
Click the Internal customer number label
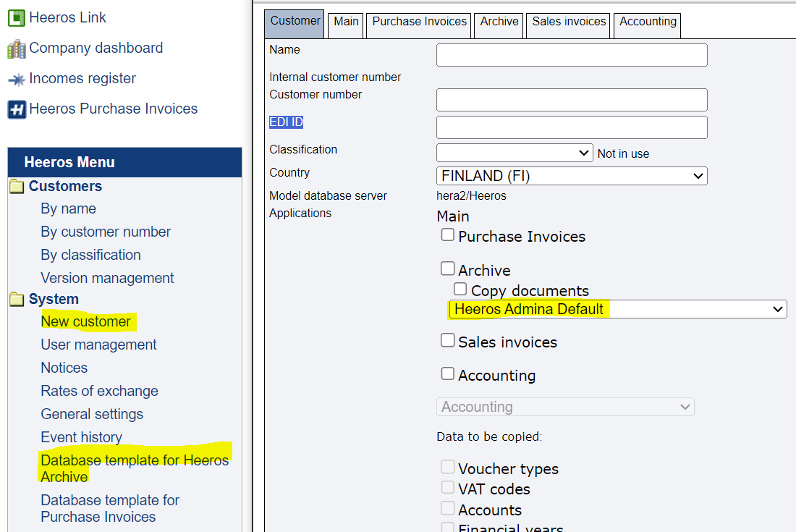[334, 77]
